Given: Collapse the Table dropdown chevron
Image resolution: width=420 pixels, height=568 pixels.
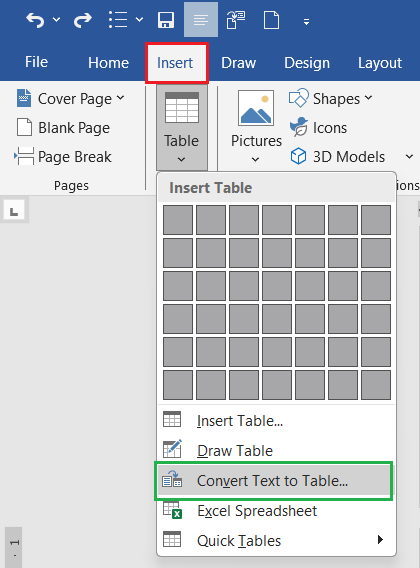Looking at the screenshot, I should tap(182, 159).
